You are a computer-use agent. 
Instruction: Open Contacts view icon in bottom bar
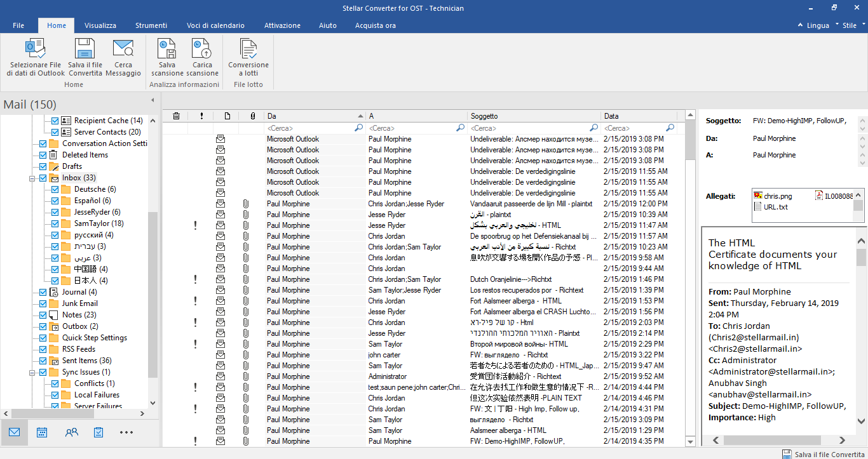click(x=71, y=432)
